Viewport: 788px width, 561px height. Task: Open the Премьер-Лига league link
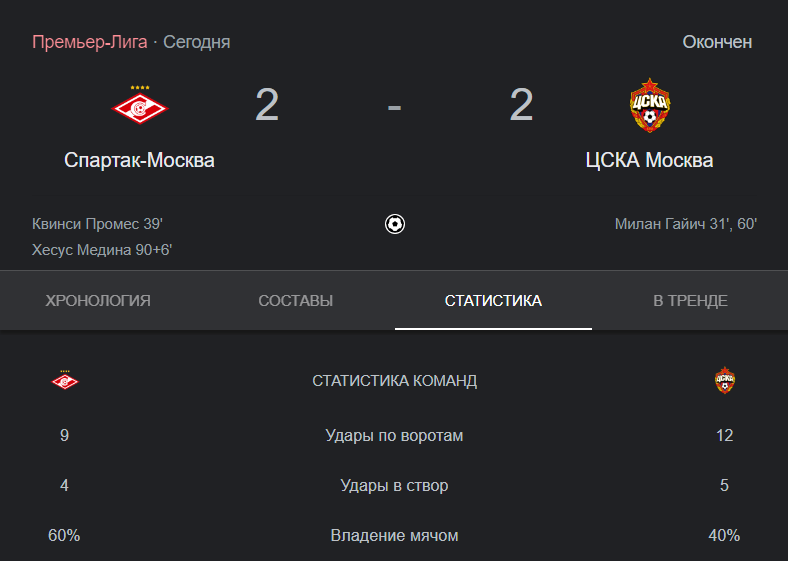89,42
